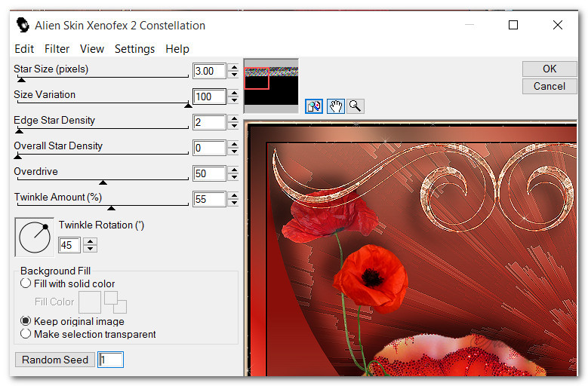Viewport: 588px width, 386px height.
Task: Select the Zoom magnifier tool
Action: 355,106
